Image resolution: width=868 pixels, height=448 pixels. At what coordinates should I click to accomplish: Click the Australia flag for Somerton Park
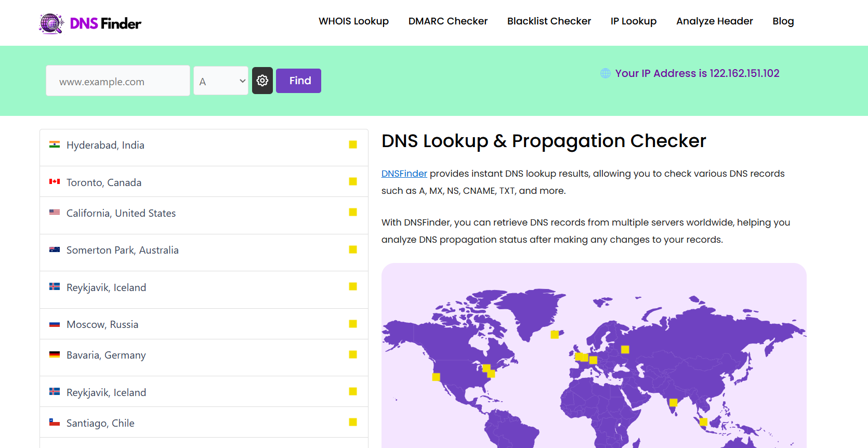coord(55,249)
